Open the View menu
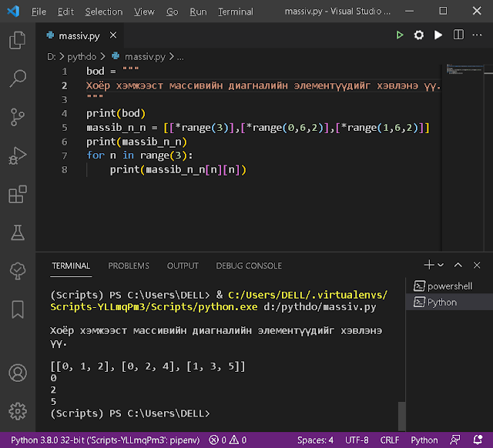 pyautogui.click(x=144, y=12)
